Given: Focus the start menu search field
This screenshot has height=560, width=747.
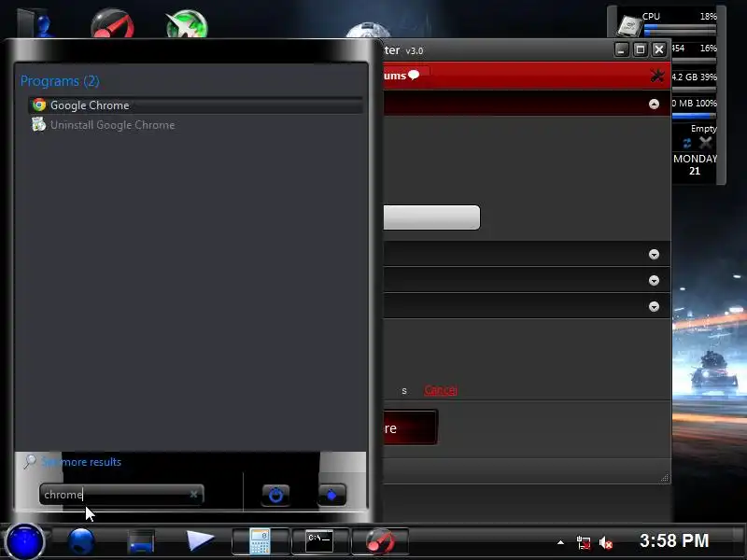Looking at the screenshot, I should (121, 495).
